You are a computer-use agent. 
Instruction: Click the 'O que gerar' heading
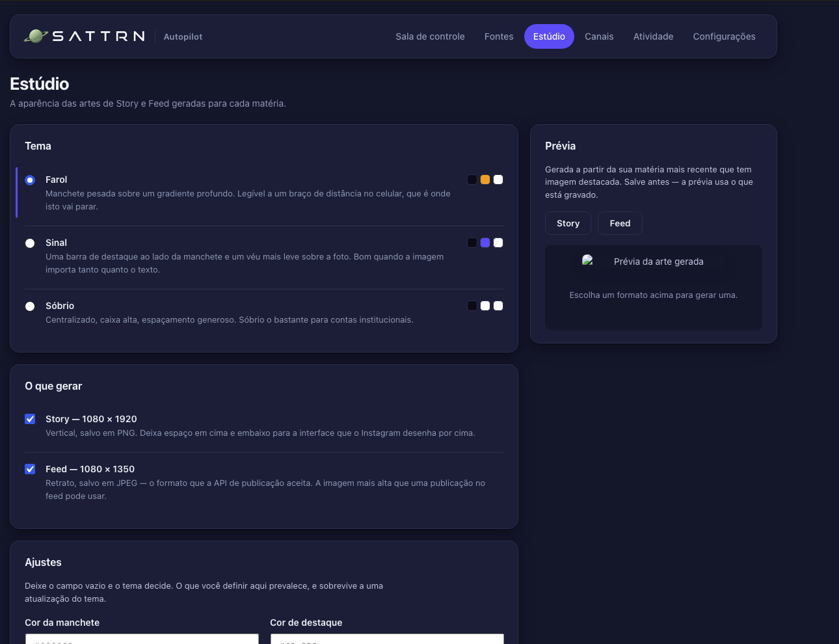click(53, 386)
